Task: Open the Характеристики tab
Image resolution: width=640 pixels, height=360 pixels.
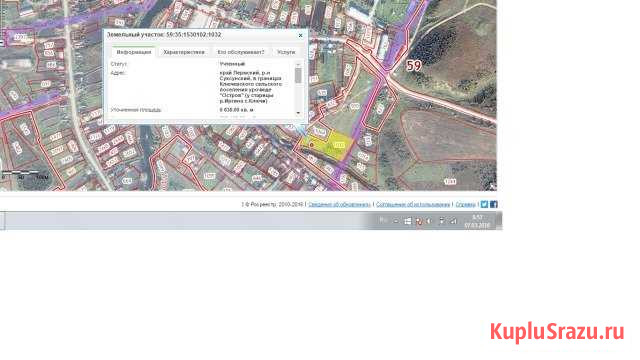Action: (184, 52)
